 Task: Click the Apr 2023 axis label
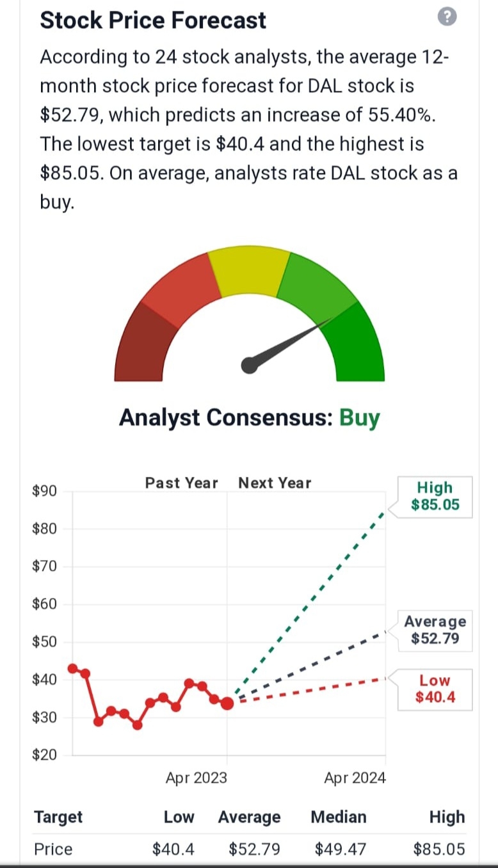196,778
